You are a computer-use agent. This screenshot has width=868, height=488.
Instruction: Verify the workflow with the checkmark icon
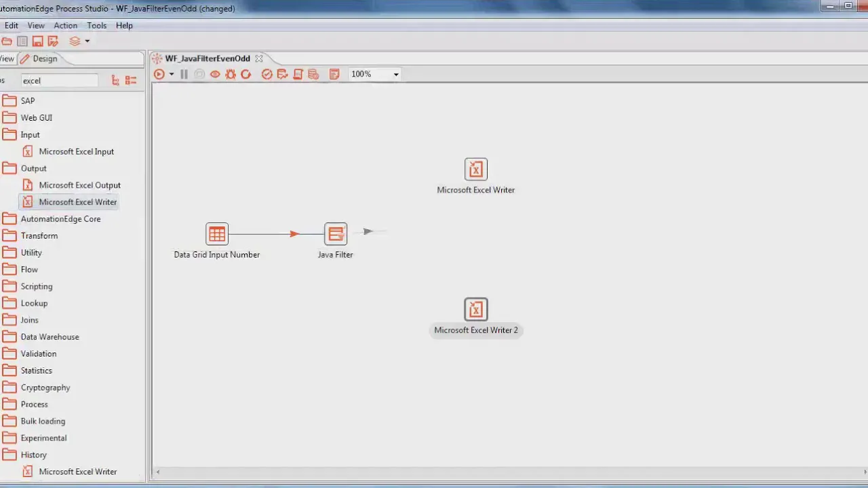tap(267, 74)
